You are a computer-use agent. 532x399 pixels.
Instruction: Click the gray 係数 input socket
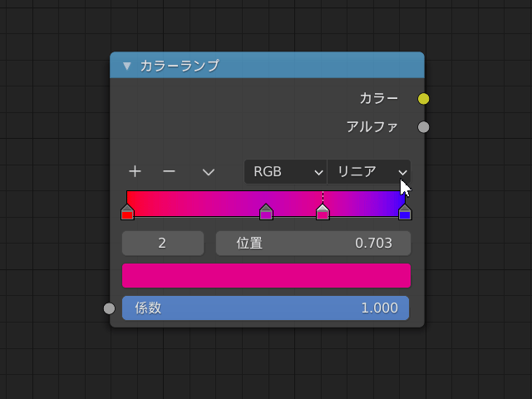tap(109, 308)
